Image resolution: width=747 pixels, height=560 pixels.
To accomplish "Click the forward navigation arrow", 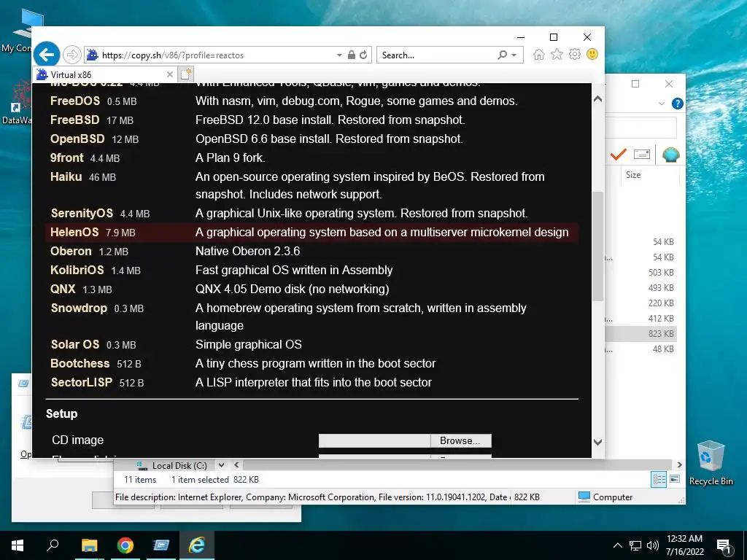I will pyautogui.click(x=71, y=55).
